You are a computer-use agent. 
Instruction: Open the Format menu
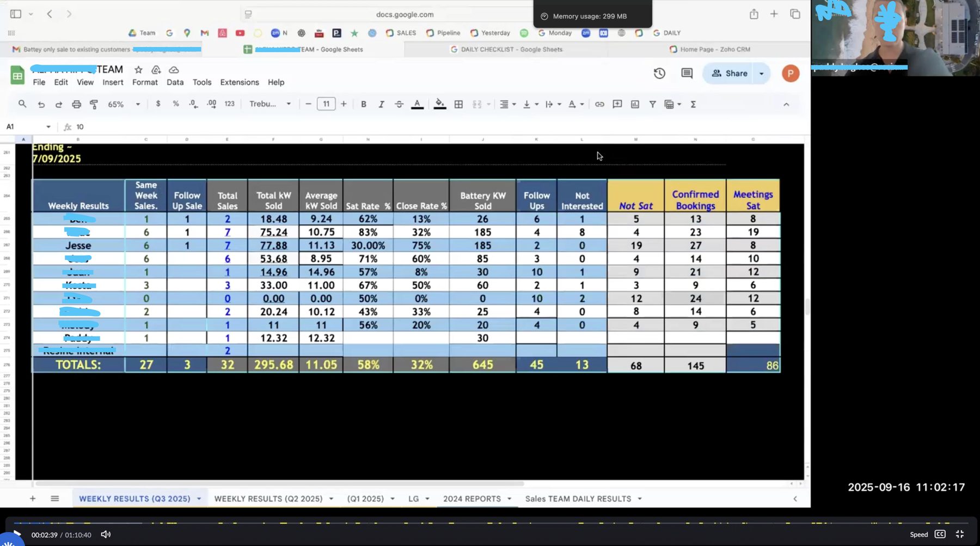(x=145, y=82)
